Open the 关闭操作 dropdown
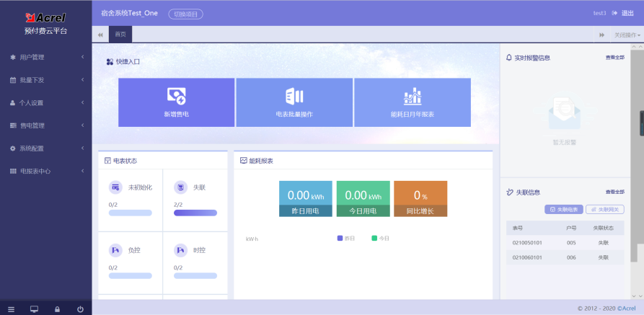644x315 pixels. click(x=627, y=35)
